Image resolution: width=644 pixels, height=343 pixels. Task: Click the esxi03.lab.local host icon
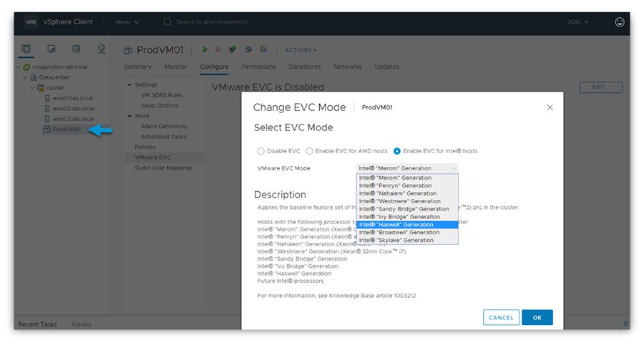pyautogui.click(x=47, y=119)
